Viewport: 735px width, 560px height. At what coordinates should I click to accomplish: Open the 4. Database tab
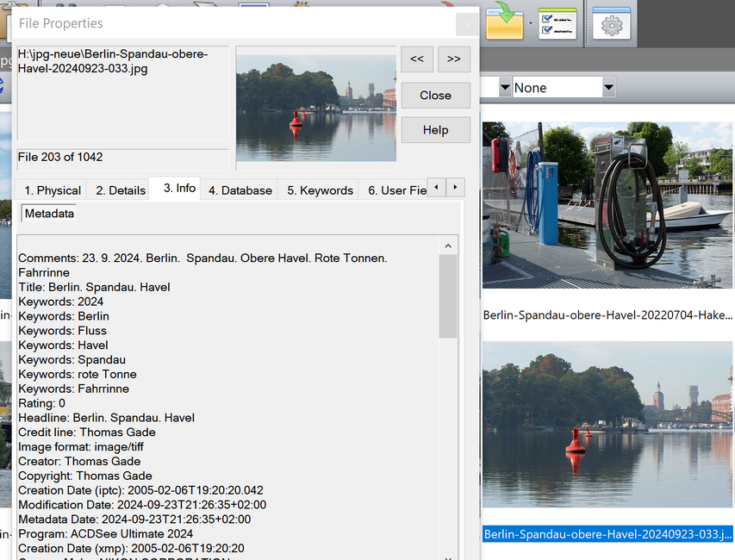[x=240, y=190]
